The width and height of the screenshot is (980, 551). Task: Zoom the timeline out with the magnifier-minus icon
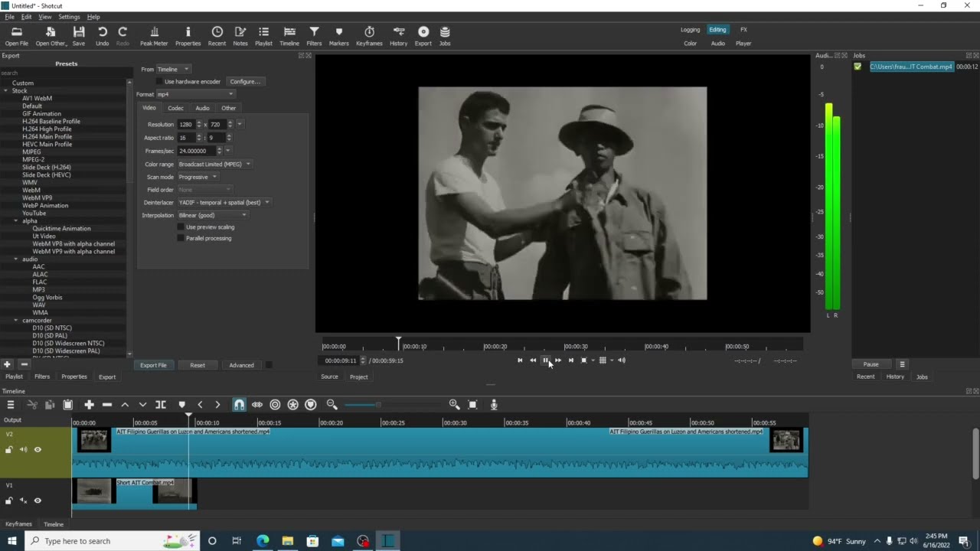[332, 404]
